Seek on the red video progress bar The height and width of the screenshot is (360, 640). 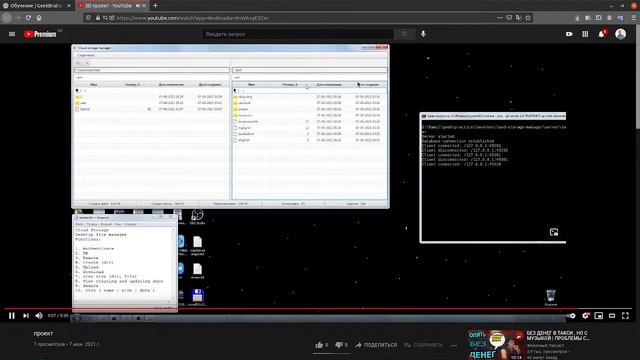point(318,309)
